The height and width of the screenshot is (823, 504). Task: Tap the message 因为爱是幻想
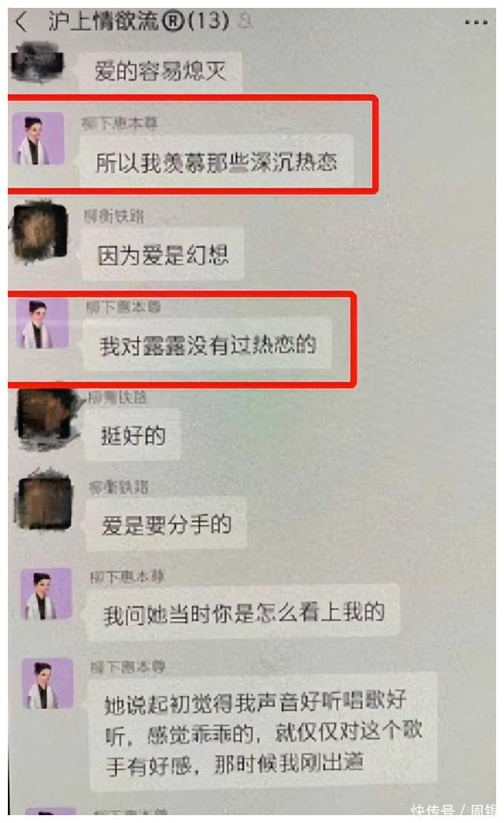click(163, 255)
